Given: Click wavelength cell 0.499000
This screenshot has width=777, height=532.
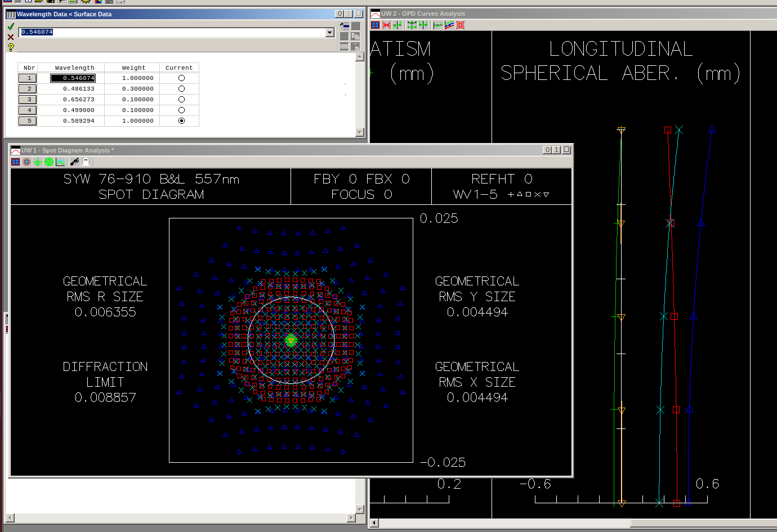Looking at the screenshot, I should pos(73,110).
